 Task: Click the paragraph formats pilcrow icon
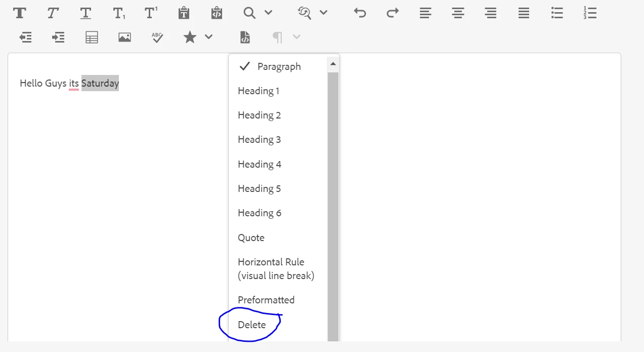click(277, 37)
